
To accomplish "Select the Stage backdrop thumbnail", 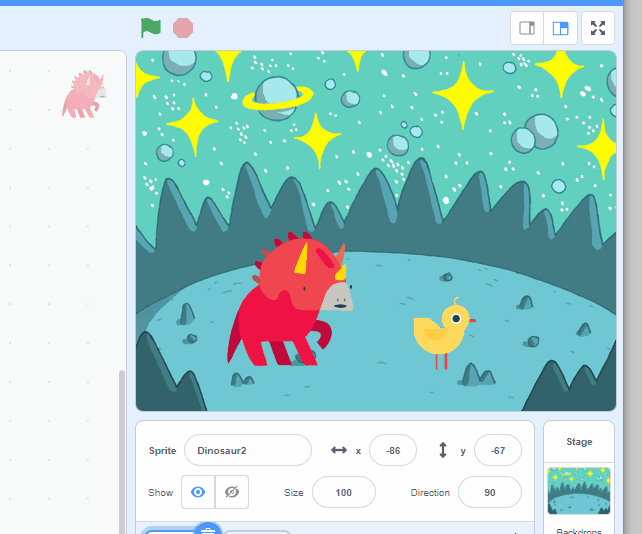I will 579,491.
